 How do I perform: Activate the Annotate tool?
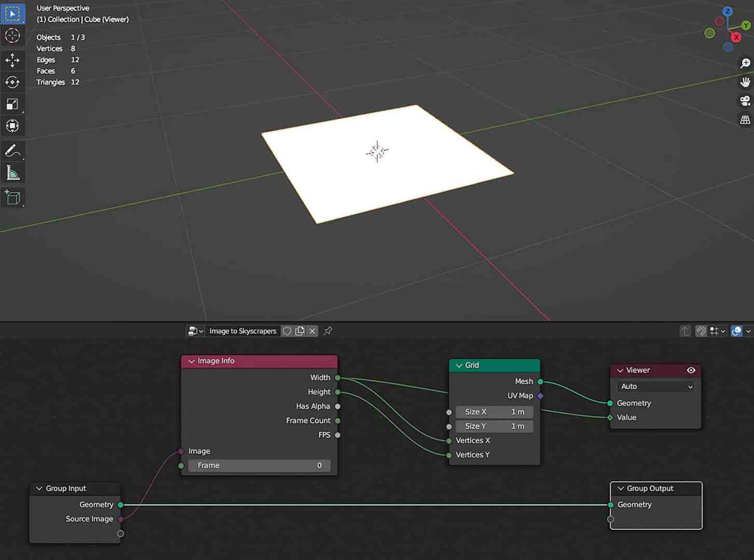click(13, 151)
